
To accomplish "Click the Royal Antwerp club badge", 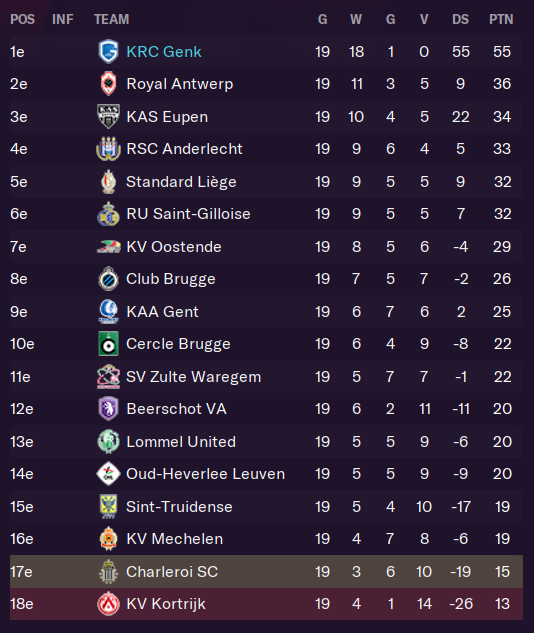I will point(108,84).
